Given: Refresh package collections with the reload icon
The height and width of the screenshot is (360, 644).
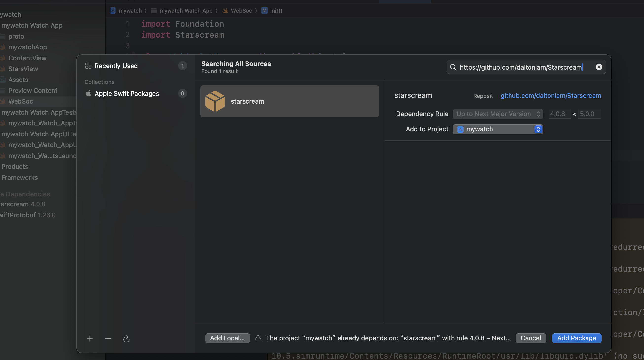Looking at the screenshot, I should pos(126,339).
